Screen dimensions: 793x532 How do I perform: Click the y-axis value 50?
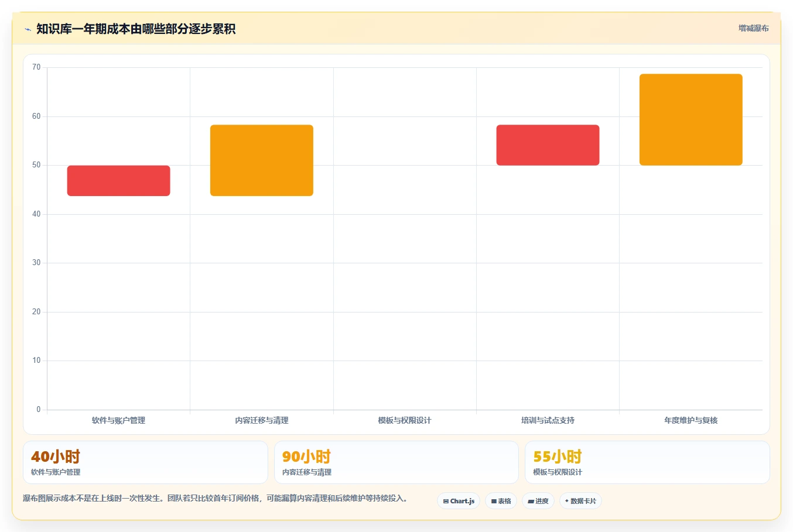click(x=36, y=165)
